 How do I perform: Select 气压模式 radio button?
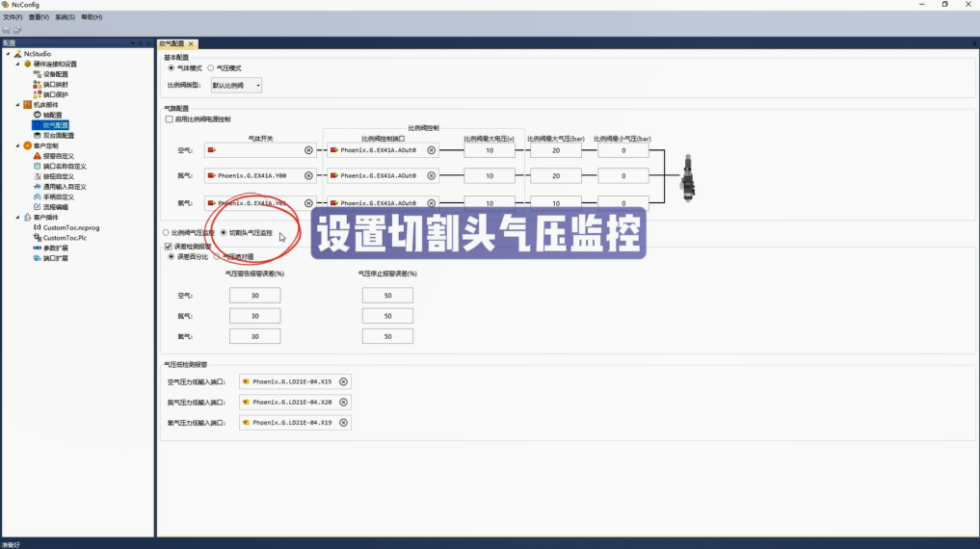click(x=211, y=68)
